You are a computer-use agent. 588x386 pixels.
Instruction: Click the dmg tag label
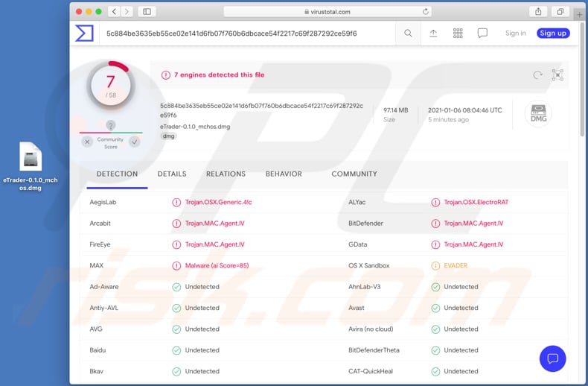tap(168, 136)
